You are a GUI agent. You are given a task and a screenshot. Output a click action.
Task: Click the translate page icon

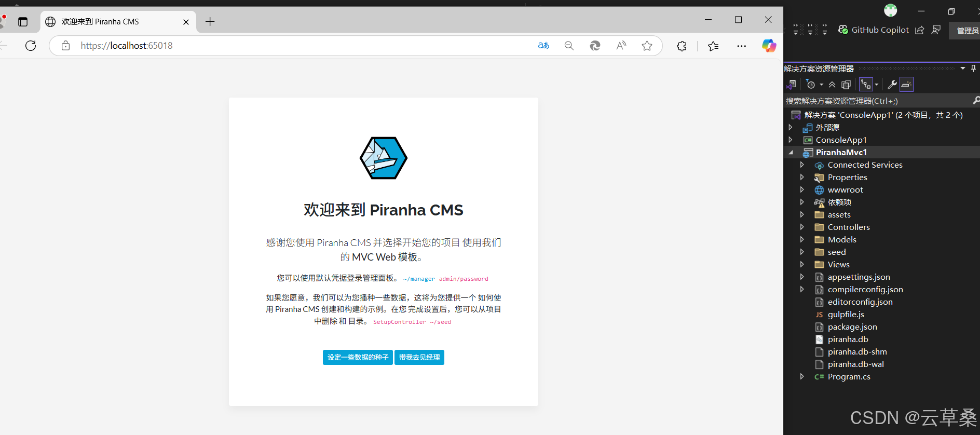(x=543, y=46)
